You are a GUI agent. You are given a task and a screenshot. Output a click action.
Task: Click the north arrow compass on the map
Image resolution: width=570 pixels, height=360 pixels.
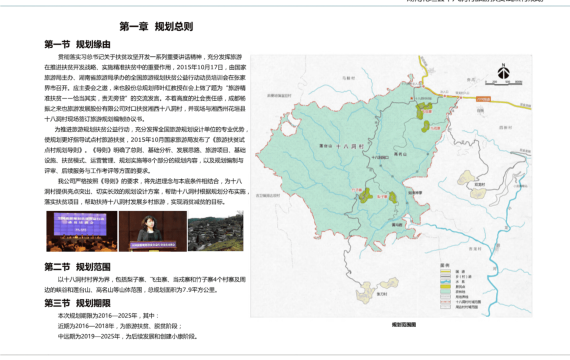pos(503,71)
